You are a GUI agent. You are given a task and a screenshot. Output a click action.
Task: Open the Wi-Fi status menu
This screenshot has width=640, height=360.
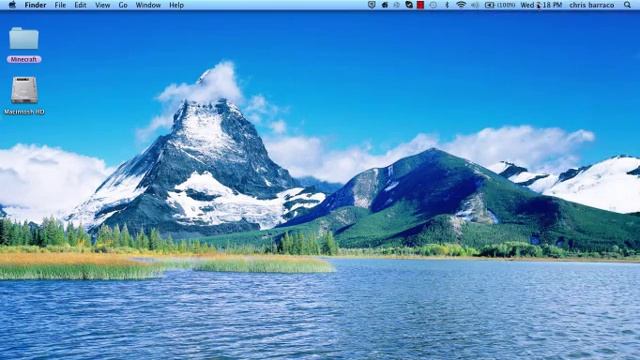[x=461, y=5]
